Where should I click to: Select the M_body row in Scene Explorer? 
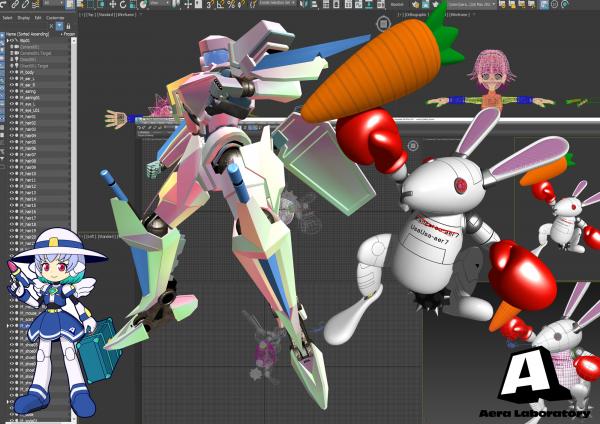pos(38,72)
